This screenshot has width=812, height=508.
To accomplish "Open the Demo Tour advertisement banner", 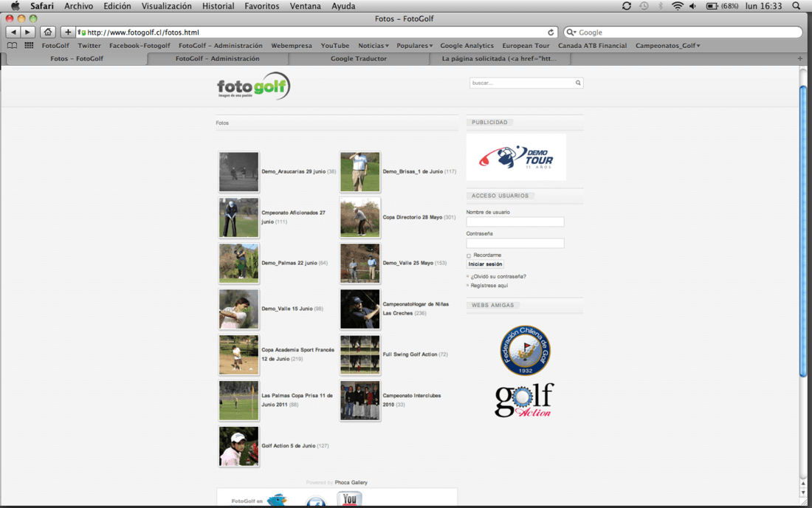I will (516, 157).
